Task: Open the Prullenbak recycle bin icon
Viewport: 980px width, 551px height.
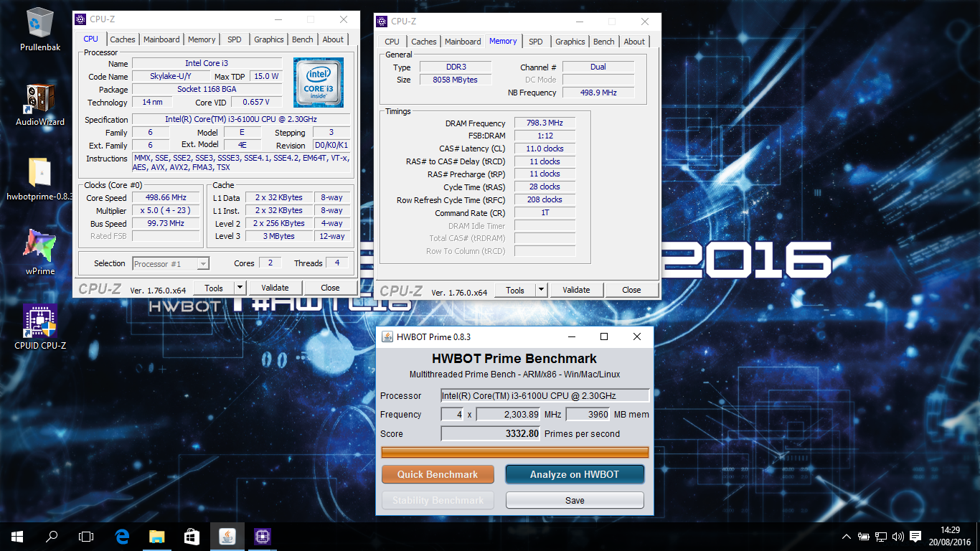Action: pyautogui.click(x=40, y=30)
